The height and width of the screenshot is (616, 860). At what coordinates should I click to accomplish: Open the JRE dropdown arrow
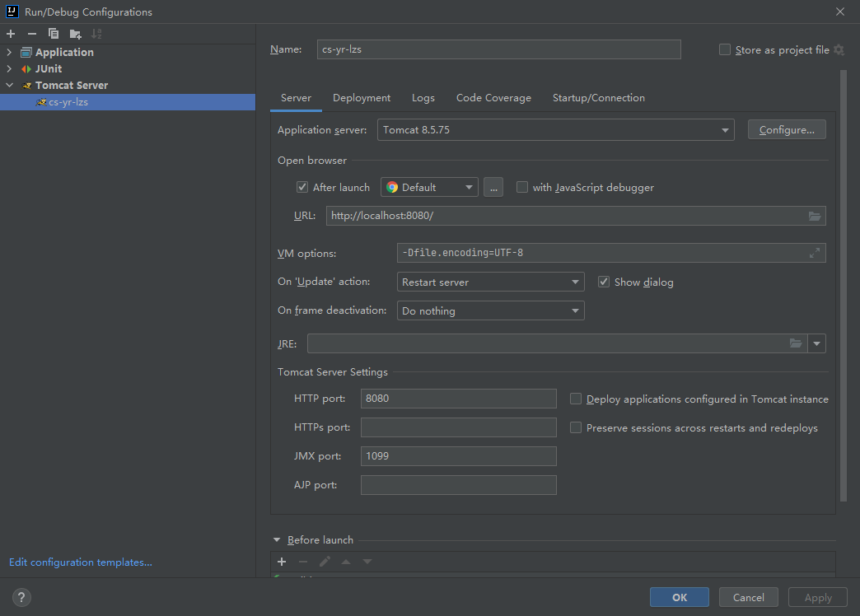tap(816, 343)
